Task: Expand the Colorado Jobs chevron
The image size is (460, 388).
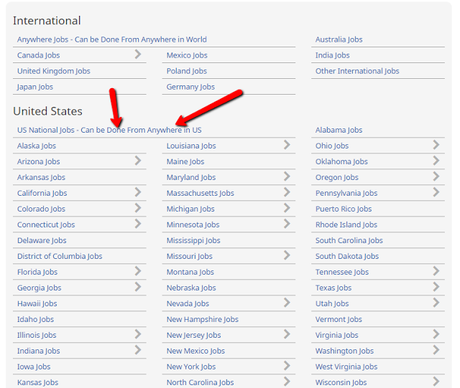Action: pos(138,208)
